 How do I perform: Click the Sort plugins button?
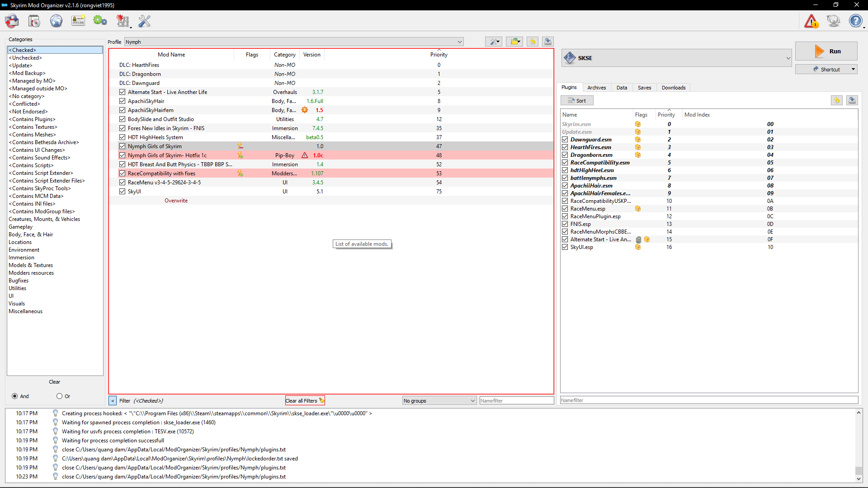577,100
